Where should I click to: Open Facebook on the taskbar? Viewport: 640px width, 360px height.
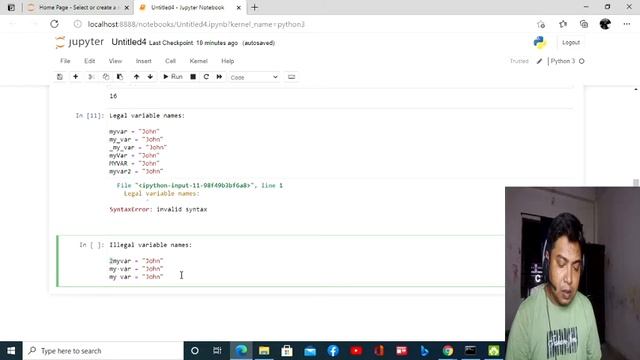(333, 351)
